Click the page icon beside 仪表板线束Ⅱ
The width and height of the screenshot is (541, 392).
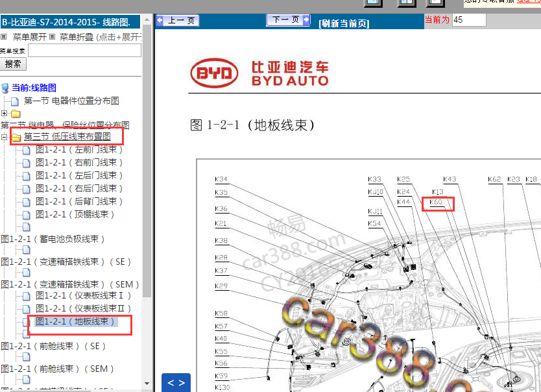point(26,309)
